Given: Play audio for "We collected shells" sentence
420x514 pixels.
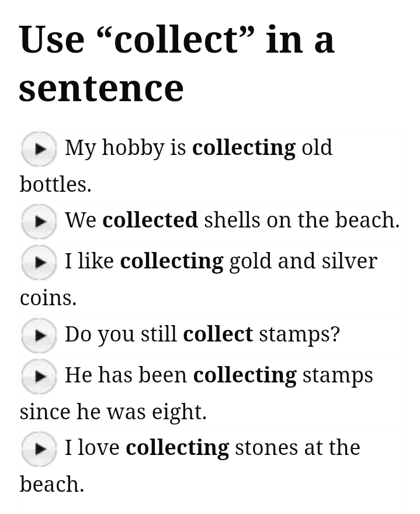Looking at the screenshot, I should point(39,221).
